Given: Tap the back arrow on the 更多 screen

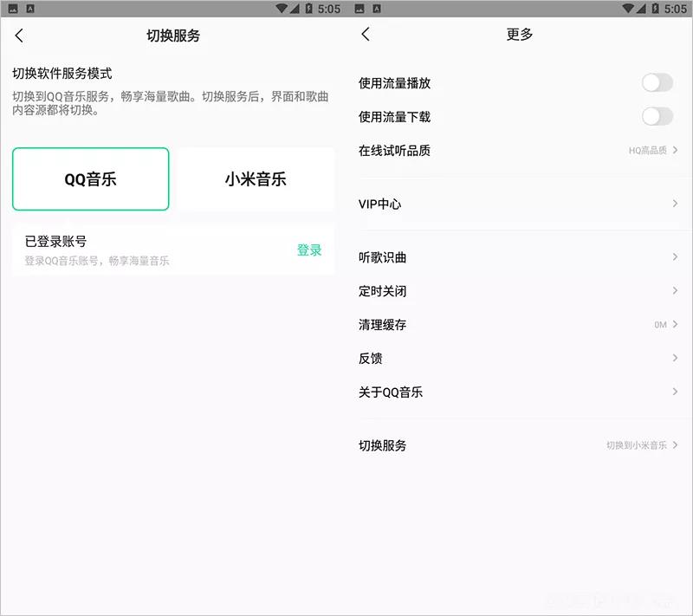Looking at the screenshot, I should (x=366, y=35).
